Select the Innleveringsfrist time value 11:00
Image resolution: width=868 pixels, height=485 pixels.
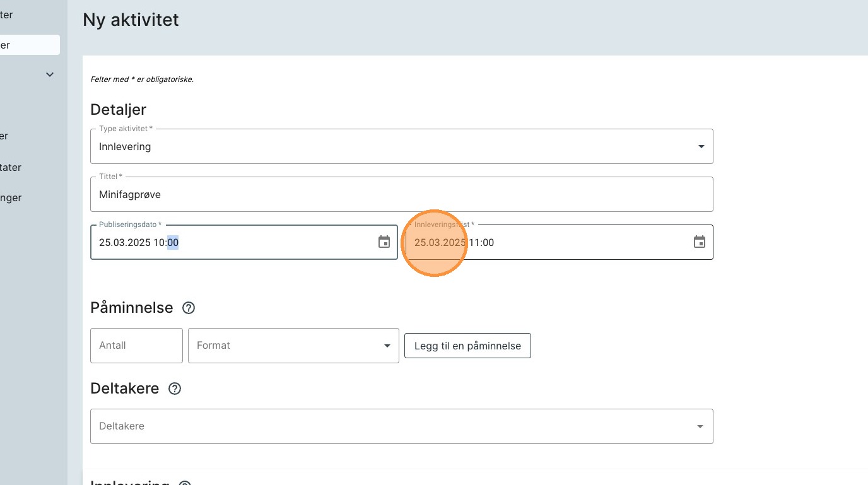point(481,242)
